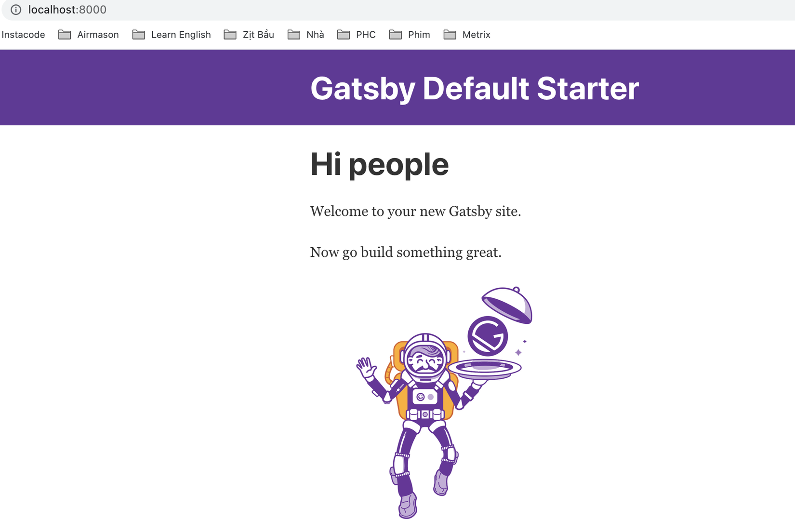Click 'Now go build something great.' text
This screenshot has height=532, width=795.
(x=406, y=253)
